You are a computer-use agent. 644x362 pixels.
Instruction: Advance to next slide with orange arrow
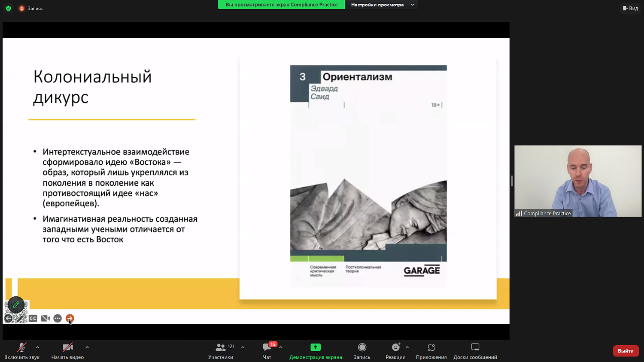coord(70,318)
